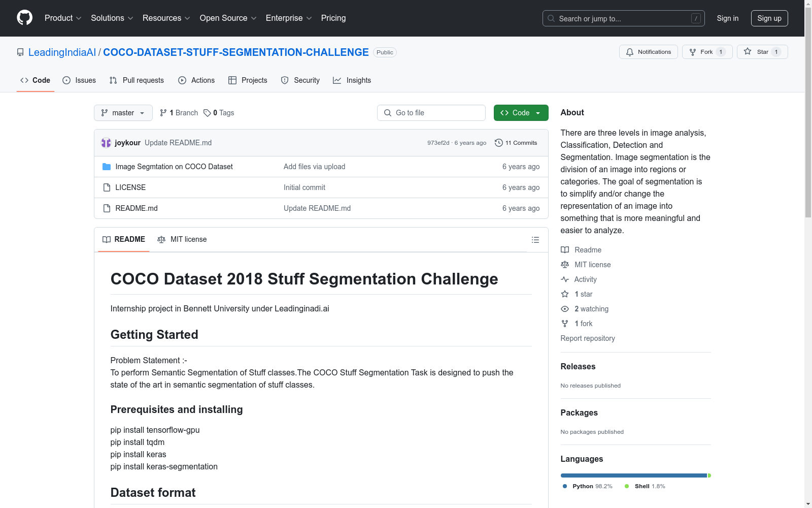Open the Issues tab

tap(79, 80)
